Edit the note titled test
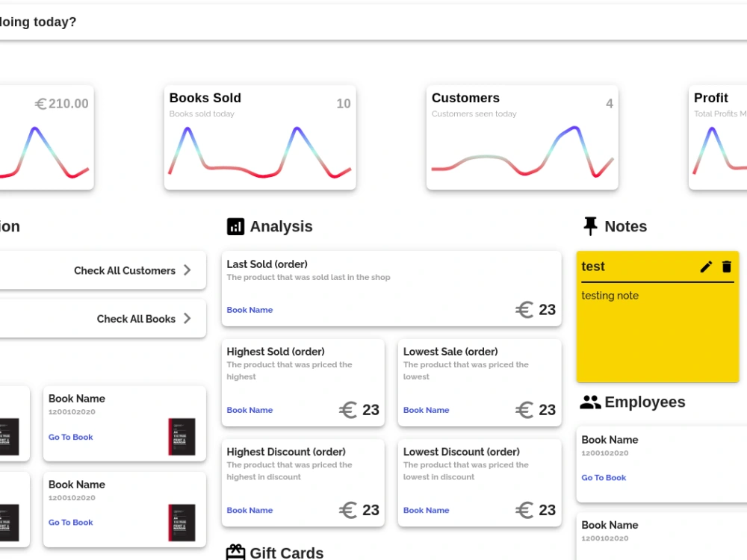The image size is (747, 560). 705,267
